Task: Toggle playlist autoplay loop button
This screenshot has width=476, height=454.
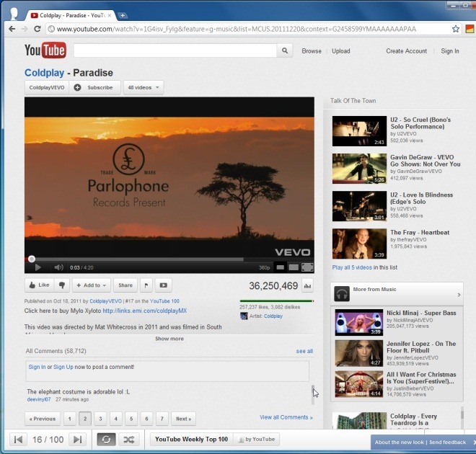Action: 106,440
